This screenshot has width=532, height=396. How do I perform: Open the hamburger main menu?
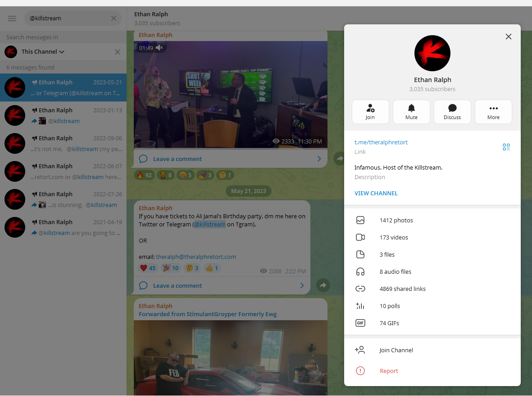tap(12, 18)
